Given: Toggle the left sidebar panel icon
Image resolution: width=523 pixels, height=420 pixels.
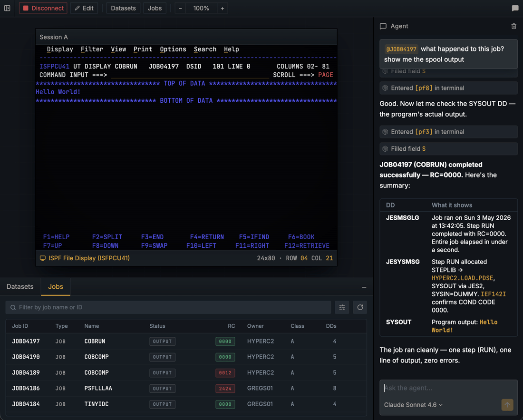Looking at the screenshot, I should click(x=7, y=8).
